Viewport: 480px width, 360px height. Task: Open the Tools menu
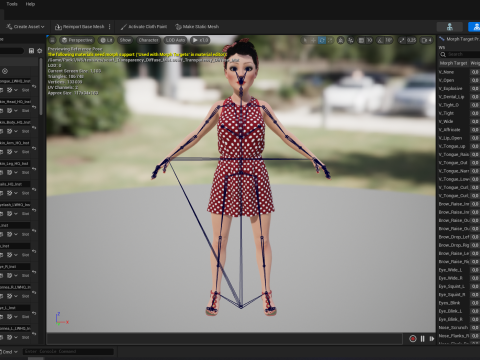click(12, 4)
